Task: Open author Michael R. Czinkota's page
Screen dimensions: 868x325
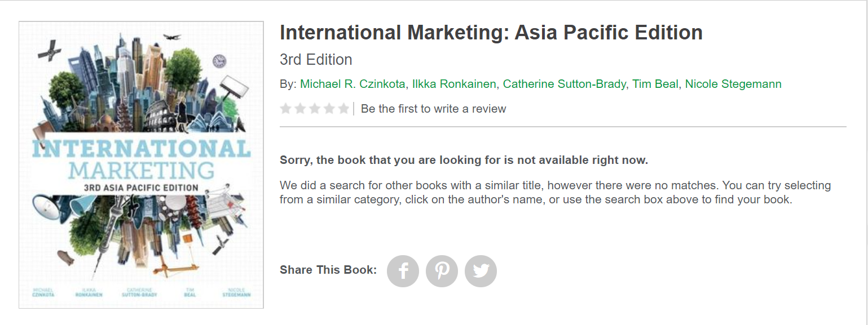Action: [353, 84]
